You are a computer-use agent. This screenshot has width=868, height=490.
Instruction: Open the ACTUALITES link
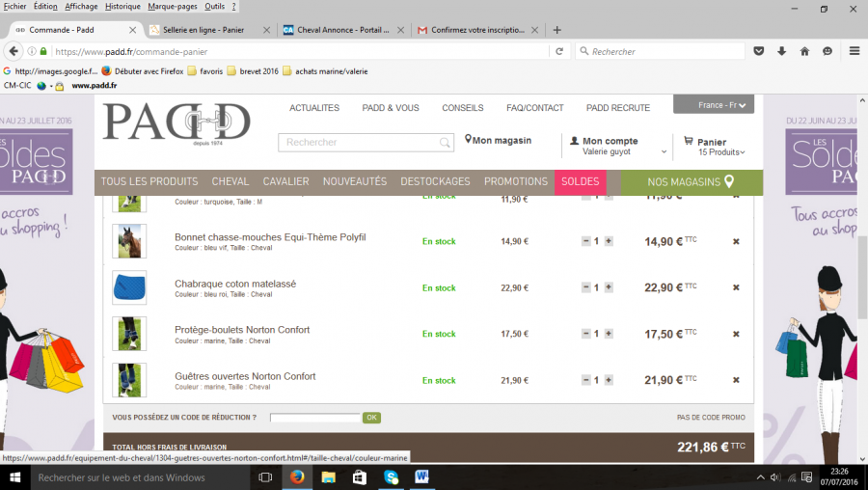pos(314,108)
